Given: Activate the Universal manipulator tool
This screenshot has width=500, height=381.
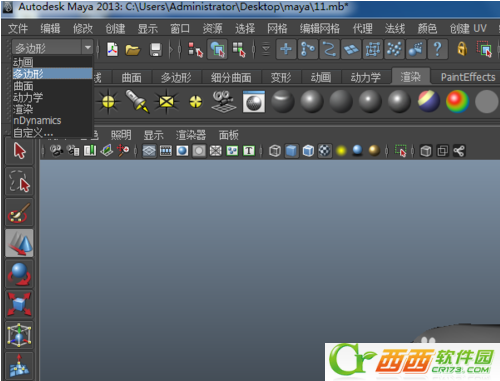Looking at the screenshot, I should pos(19,335).
